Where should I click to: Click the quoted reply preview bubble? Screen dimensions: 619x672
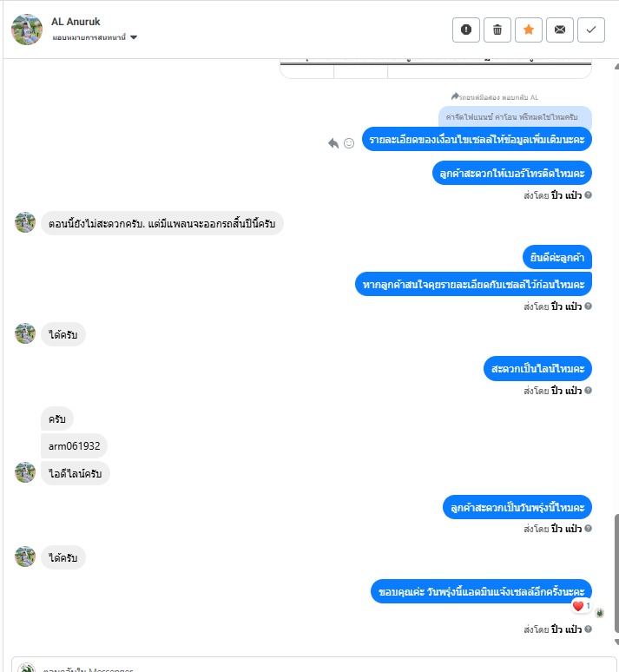pyautogui.click(x=515, y=117)
